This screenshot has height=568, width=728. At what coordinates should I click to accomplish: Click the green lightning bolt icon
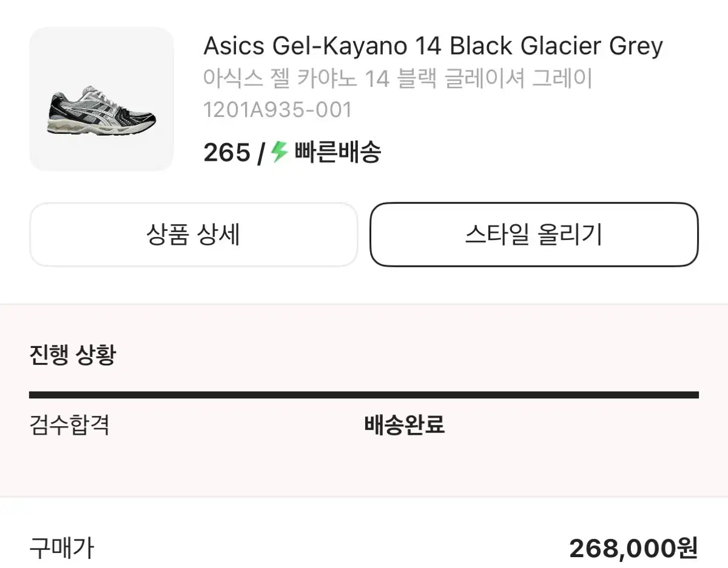click(x=279, y=152)
